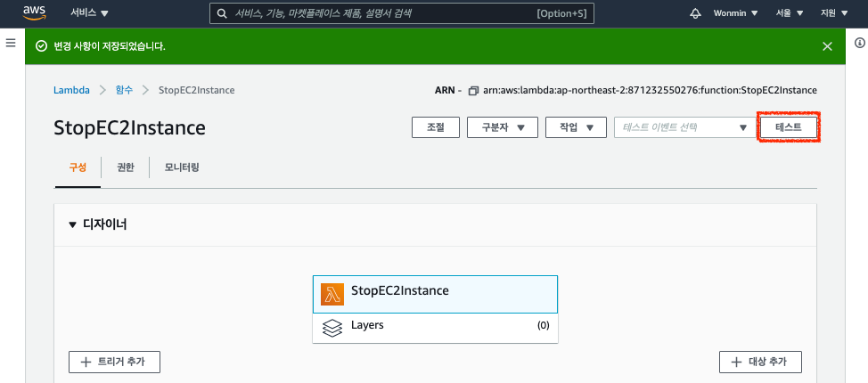Switch to the 구성 tab
This screenshot has width=868, height=383.
(x=78, y=167)
